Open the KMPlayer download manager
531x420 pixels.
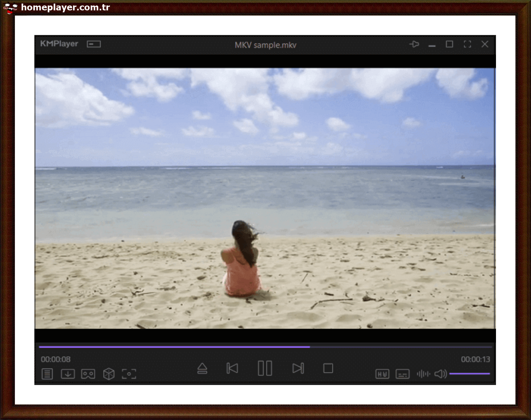coord(67,374)
